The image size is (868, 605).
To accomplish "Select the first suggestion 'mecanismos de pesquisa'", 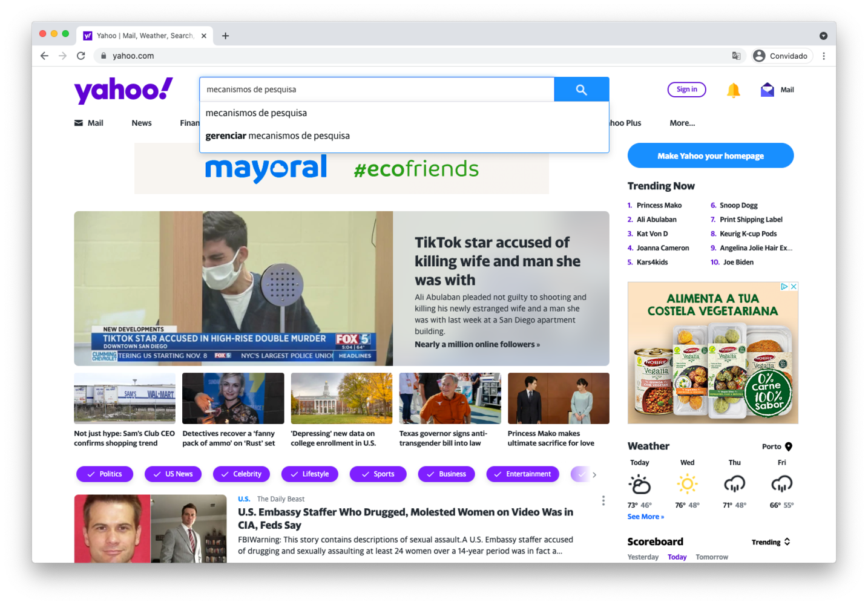I will (x=404, y=113).
